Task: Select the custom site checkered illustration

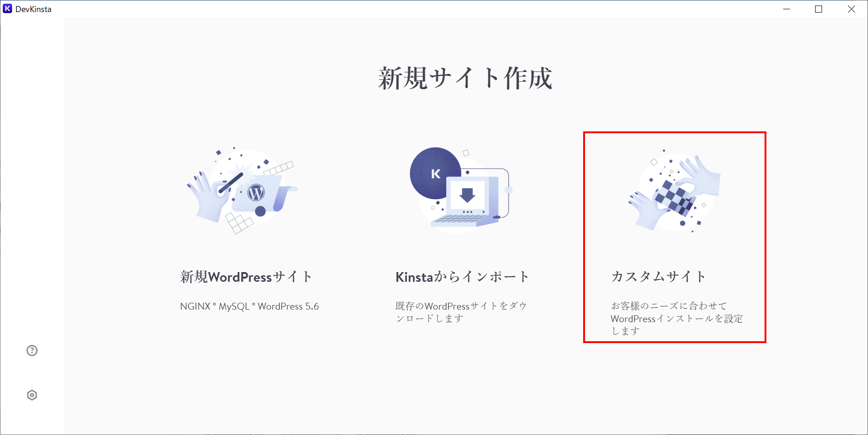Action: coord(674,190)
